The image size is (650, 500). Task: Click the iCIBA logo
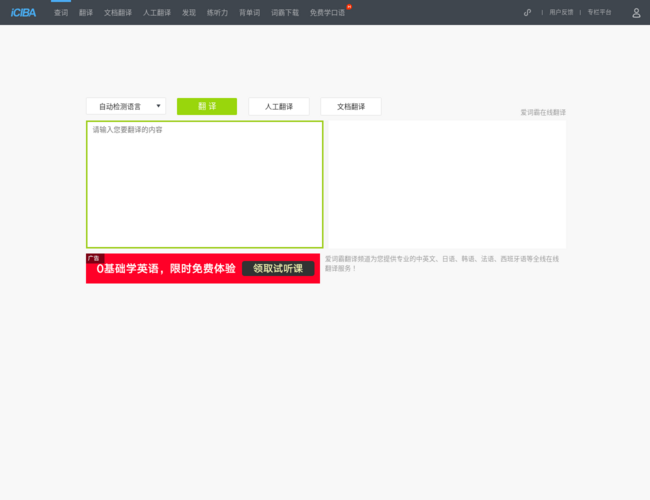coord(23,13)
